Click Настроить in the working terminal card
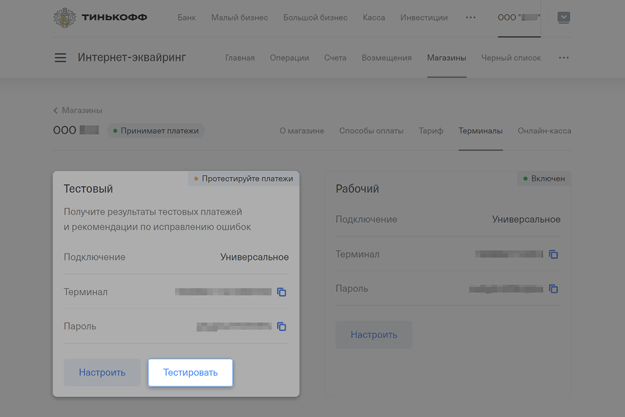Viewport: 625px width, 417px height. tap(374, 334)
